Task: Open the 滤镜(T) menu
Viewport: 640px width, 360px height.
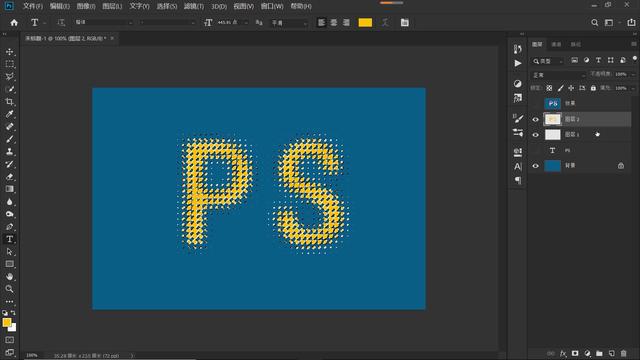Action: click(x=193, y=6)
